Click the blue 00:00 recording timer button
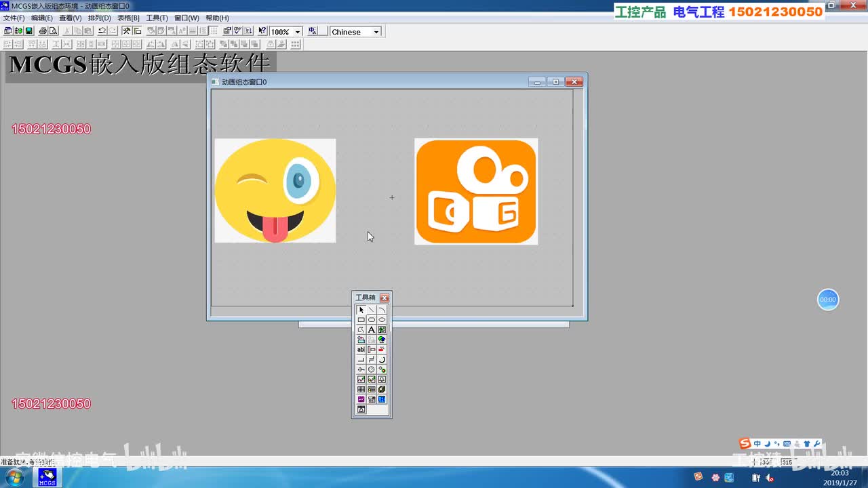The width and height of the screenshot is (868, 488). 828,300
